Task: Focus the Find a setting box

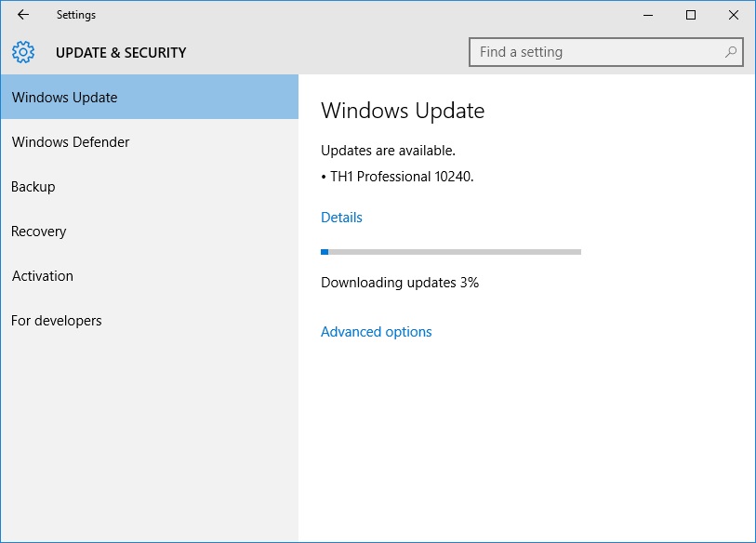Action: pyautogui.click(x=605, y=52)
